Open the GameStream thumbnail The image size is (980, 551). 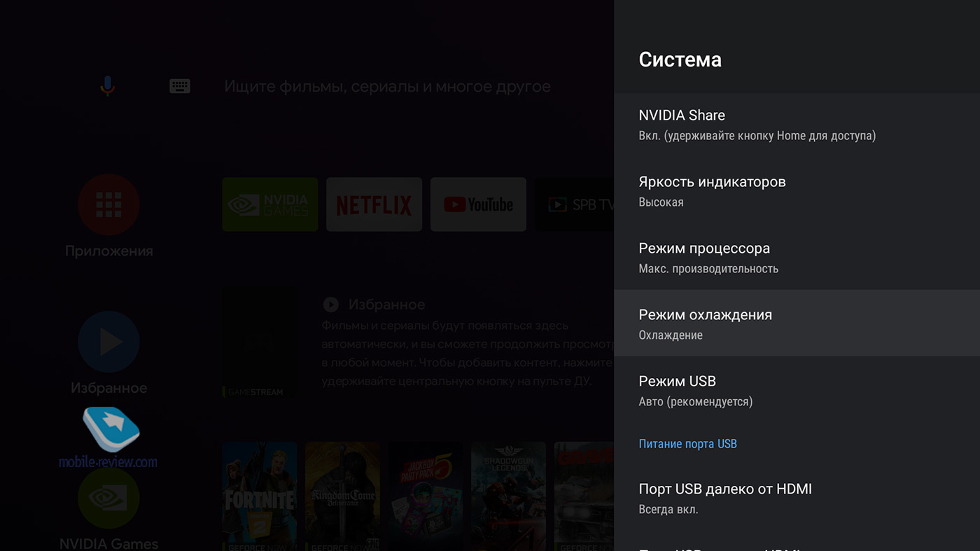pyautogui.click(x=259, y=342)
